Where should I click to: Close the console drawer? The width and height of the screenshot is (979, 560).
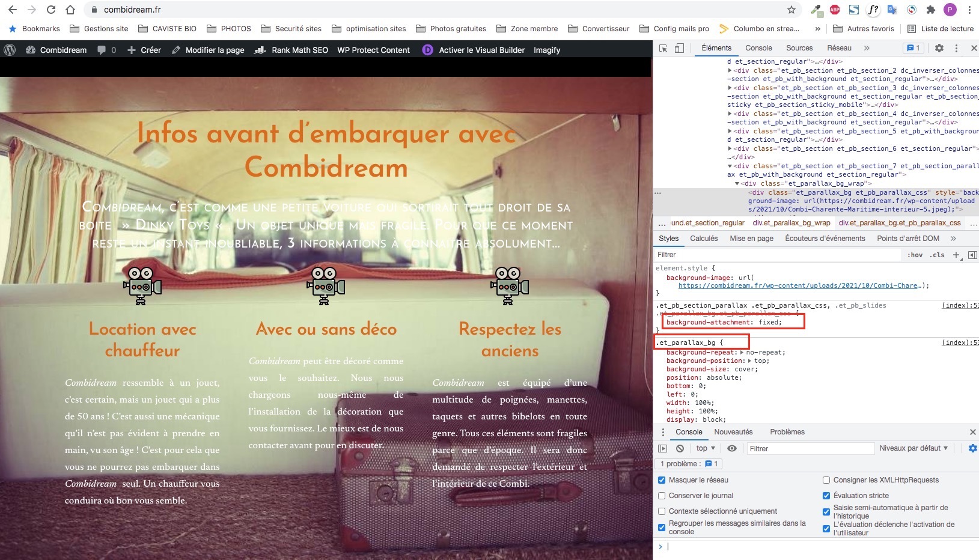pyautogui.click(x=973, y=432)
